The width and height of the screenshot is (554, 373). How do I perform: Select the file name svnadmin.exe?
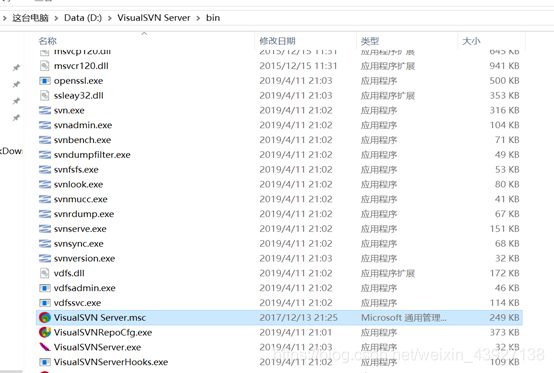83,125
